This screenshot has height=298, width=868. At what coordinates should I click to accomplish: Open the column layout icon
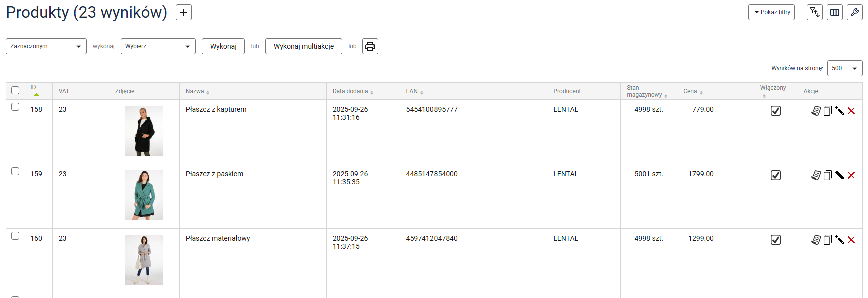835,12
